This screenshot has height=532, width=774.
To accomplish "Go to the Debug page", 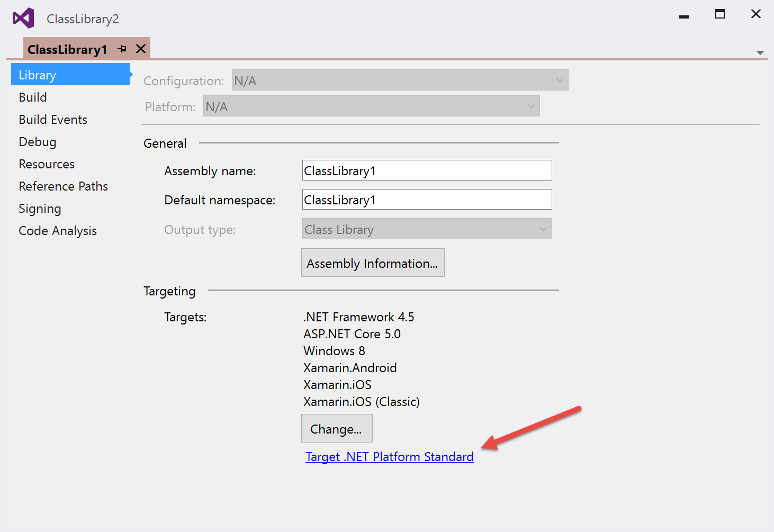I will click(x=38, y=142).
